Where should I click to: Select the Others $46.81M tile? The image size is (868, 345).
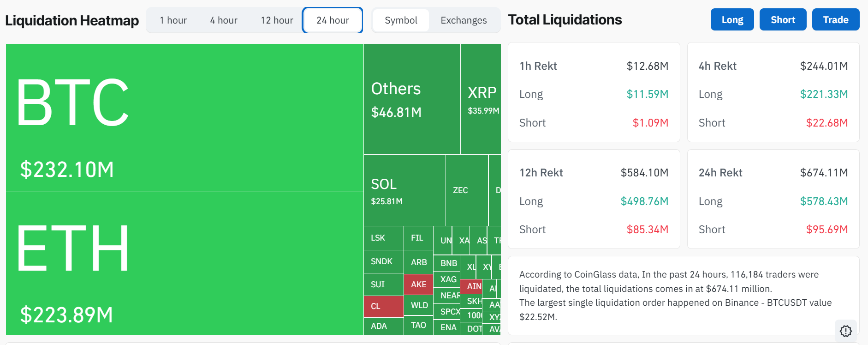[412, 99]
